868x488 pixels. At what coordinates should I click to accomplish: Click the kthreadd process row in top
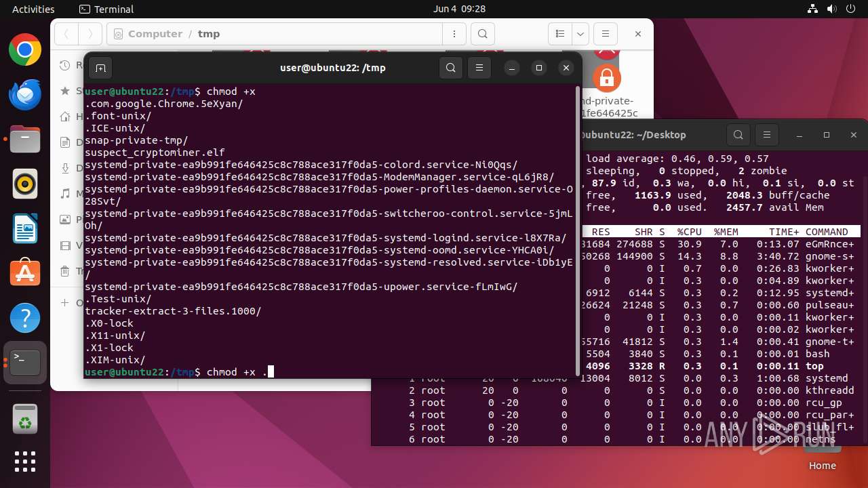click(619, 390)
